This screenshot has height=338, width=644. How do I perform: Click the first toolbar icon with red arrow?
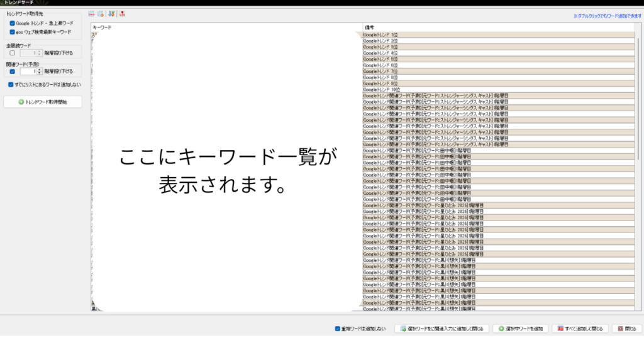92,14
